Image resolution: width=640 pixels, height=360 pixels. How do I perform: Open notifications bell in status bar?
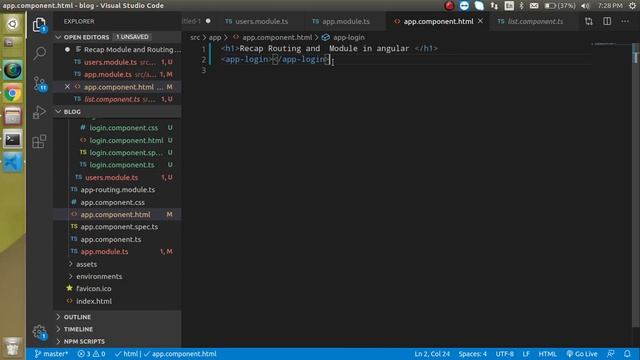[x=627, y=354]
